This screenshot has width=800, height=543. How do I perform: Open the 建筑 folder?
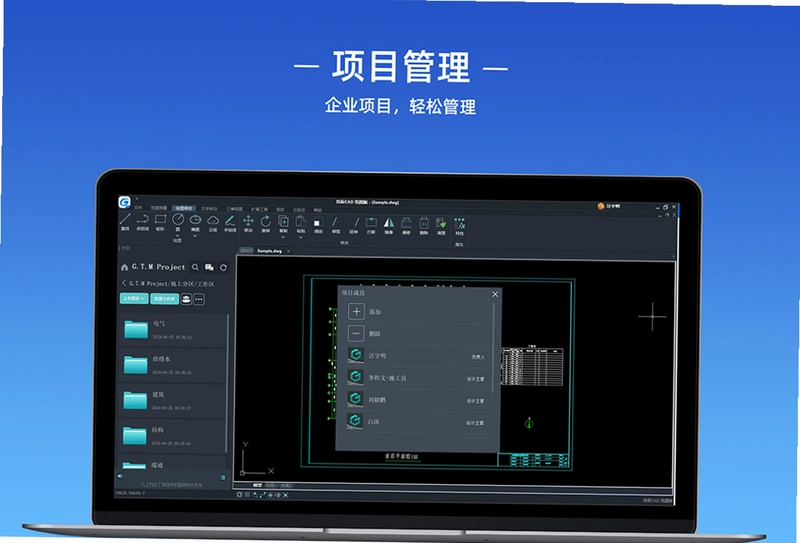pos(172,401)
